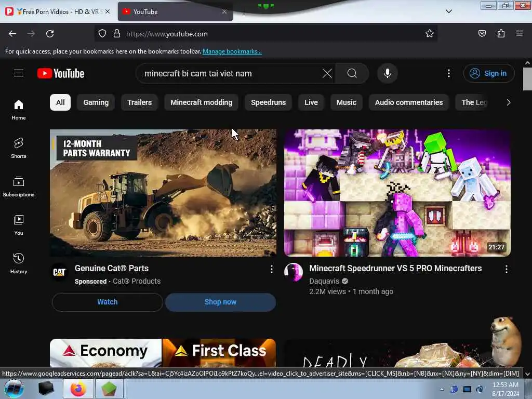
Task: Select the All filter chip
Action: [60, 102]
